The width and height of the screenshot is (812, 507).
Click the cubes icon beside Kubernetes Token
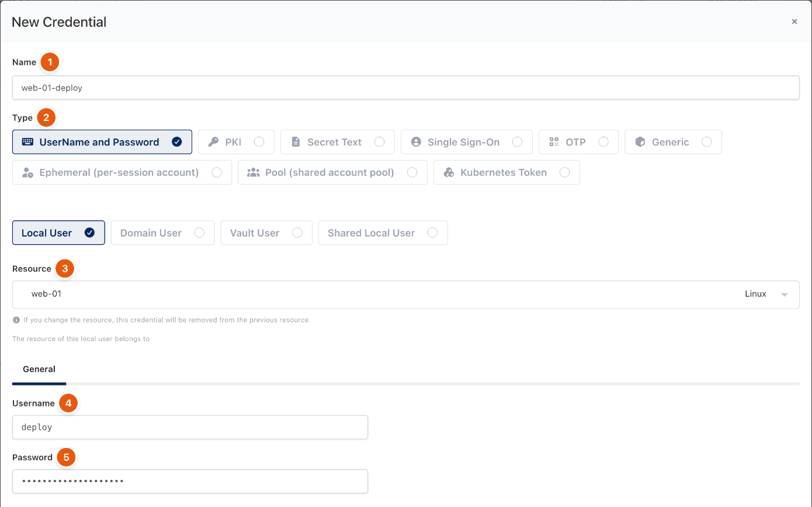[449, 172]
